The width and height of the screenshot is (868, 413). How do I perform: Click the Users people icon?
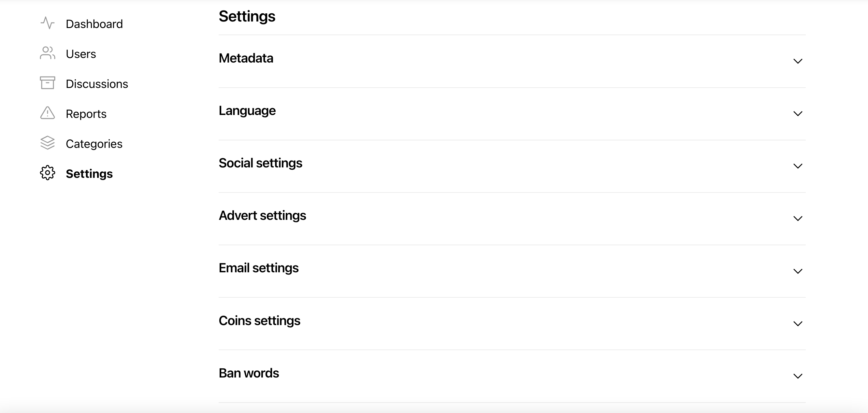pyautogui.click(x=48, y=53)
